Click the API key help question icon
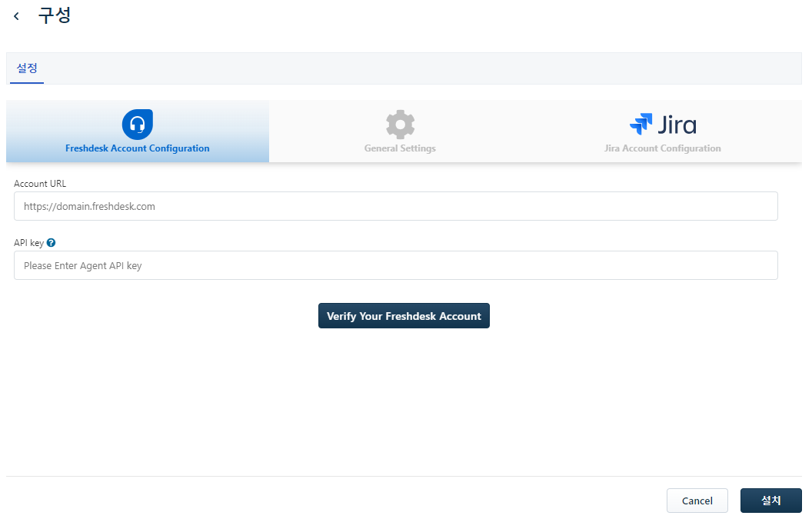 pyautogui.click(x=51, y=242)
